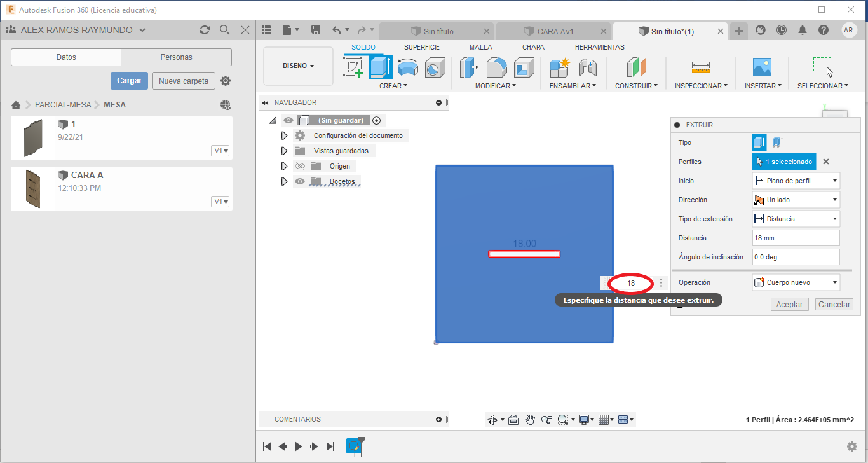The width and height of the screenshot is (868, 463).
Task: Undo the last action
Action: pos(337,30)
